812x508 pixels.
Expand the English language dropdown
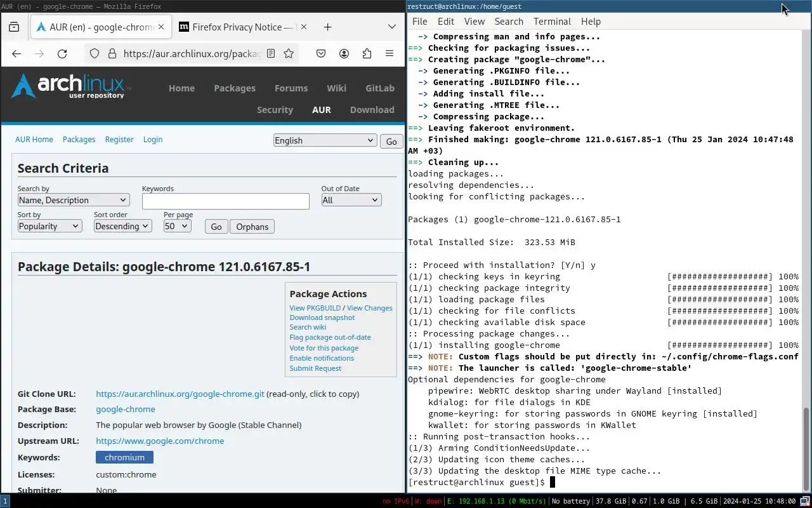click(x=325, y=140)
